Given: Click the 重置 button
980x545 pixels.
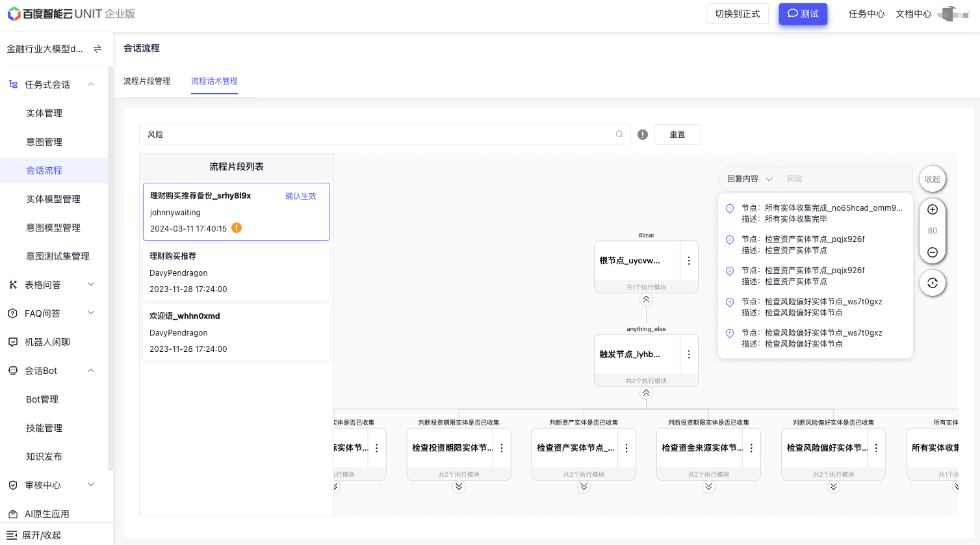Looking at the screenshot, I should point(678,135).
